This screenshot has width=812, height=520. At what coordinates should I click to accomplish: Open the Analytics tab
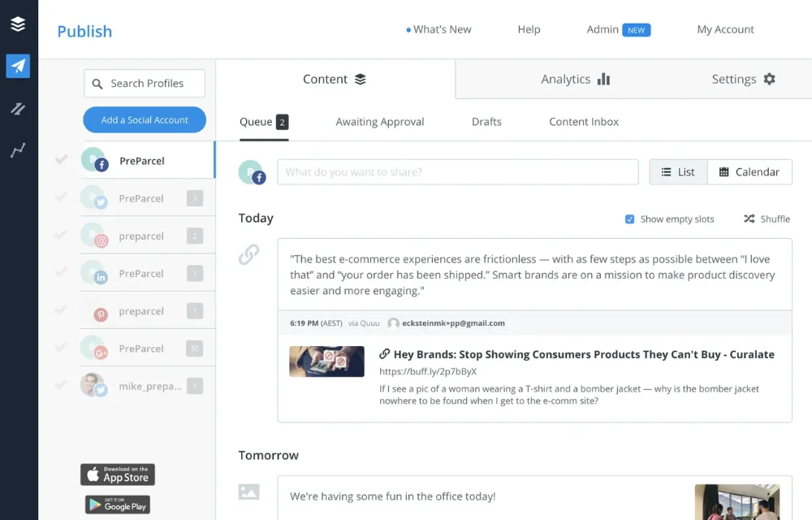(x=575, y=79)
